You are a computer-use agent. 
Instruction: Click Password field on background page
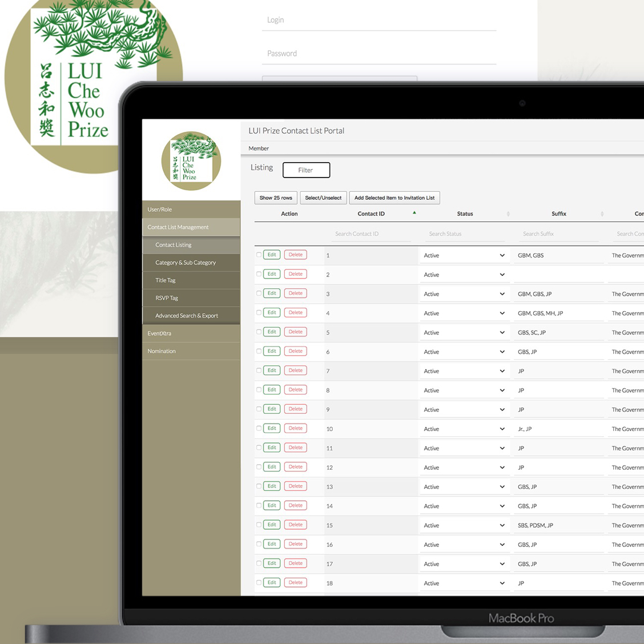pos(379,54)
